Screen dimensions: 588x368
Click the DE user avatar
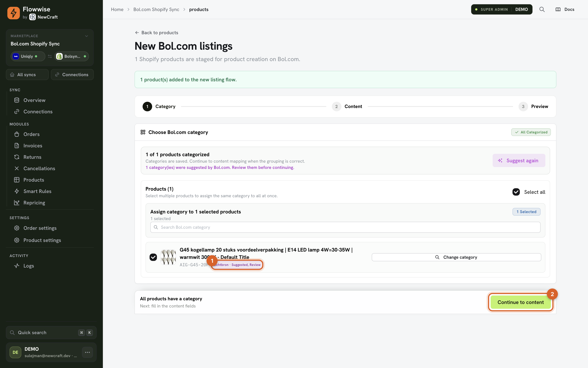pos(16,352)
